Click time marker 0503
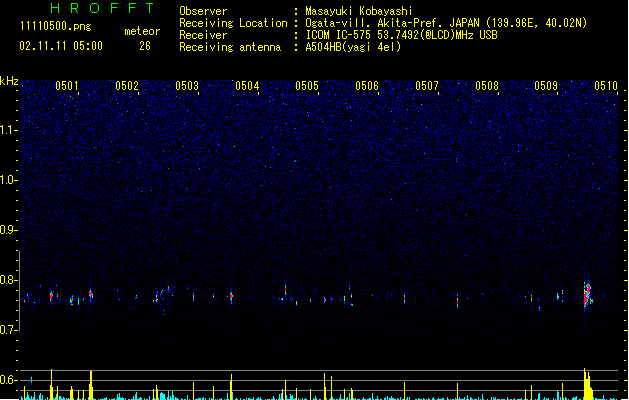This screenshot has height=400, width=629. (187, 86)
